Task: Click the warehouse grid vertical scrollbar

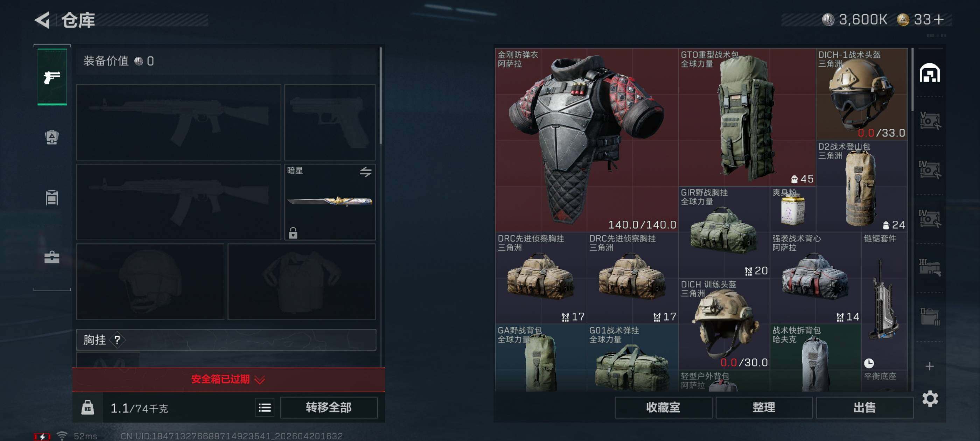Action: click(x=912, y=80)
